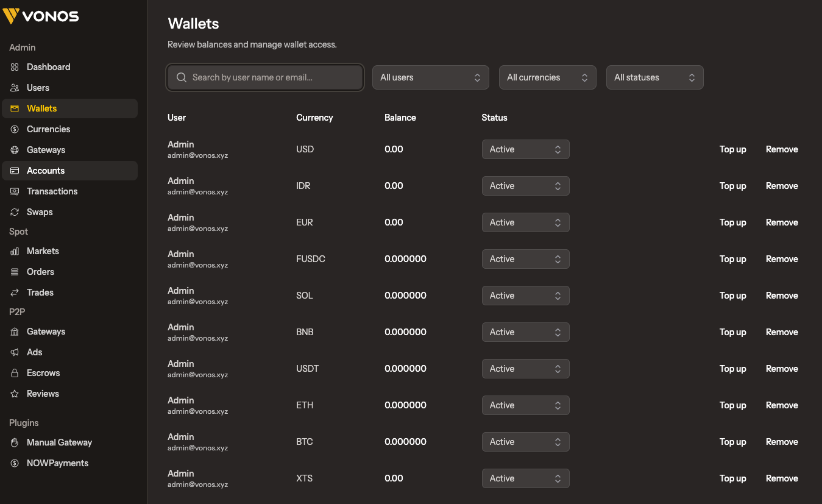Click the NOWPayments dollar icon
Image resolution: width=822 pixels, height=504 pixels.
[15, 463]
